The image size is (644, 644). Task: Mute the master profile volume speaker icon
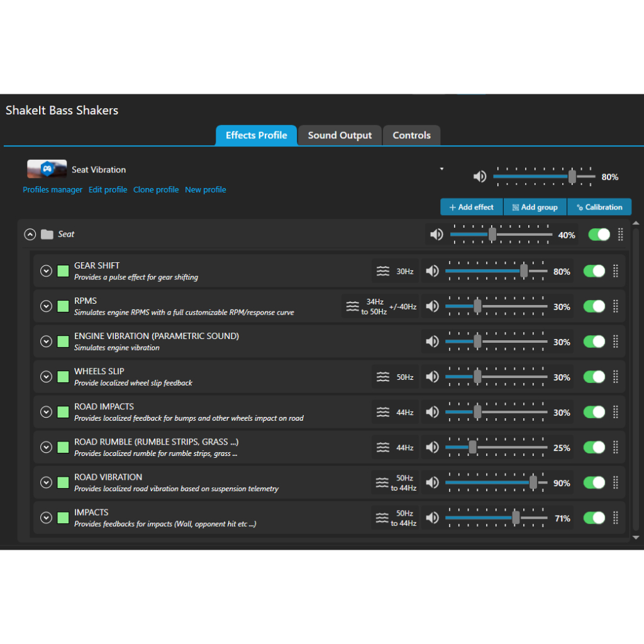click(x=479, y=177)
